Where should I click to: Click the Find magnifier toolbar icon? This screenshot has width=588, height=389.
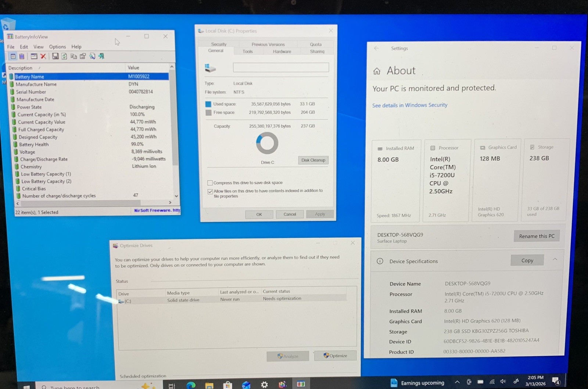pyautogui.click(x=92, y=56)
